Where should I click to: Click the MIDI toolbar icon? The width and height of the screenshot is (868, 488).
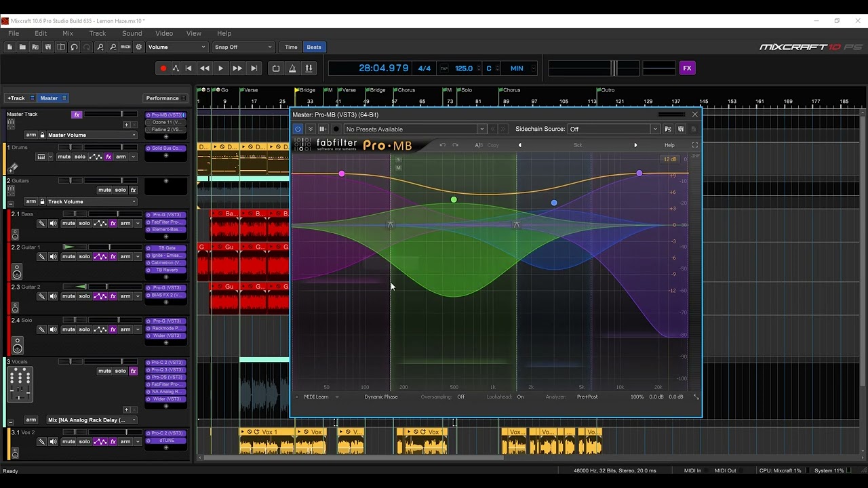125,47
